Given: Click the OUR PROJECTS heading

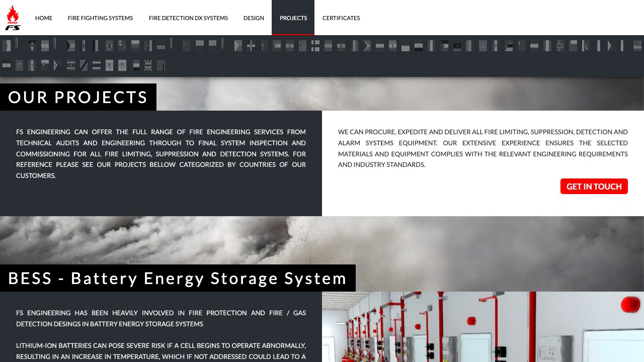Looking at the screenshot, I should 78,97.
